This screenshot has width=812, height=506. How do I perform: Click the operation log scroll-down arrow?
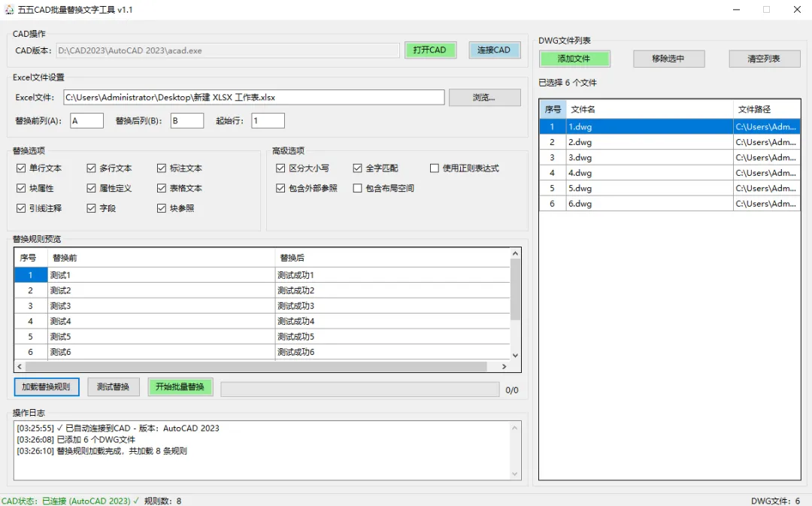point(514,474)
